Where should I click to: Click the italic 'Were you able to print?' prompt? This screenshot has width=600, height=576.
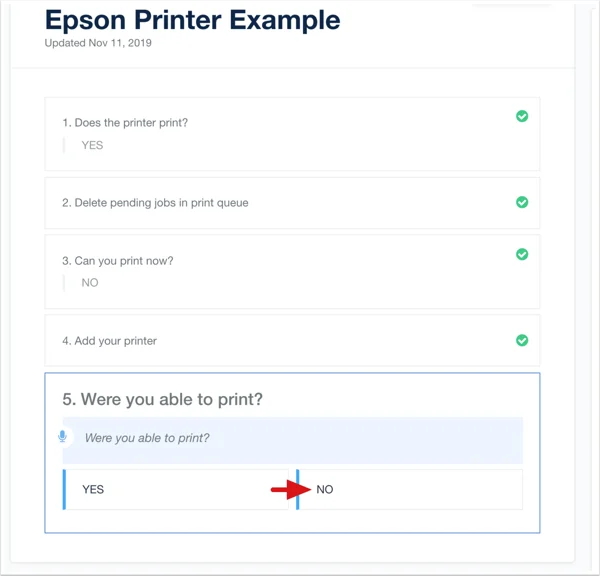[147, 438]
